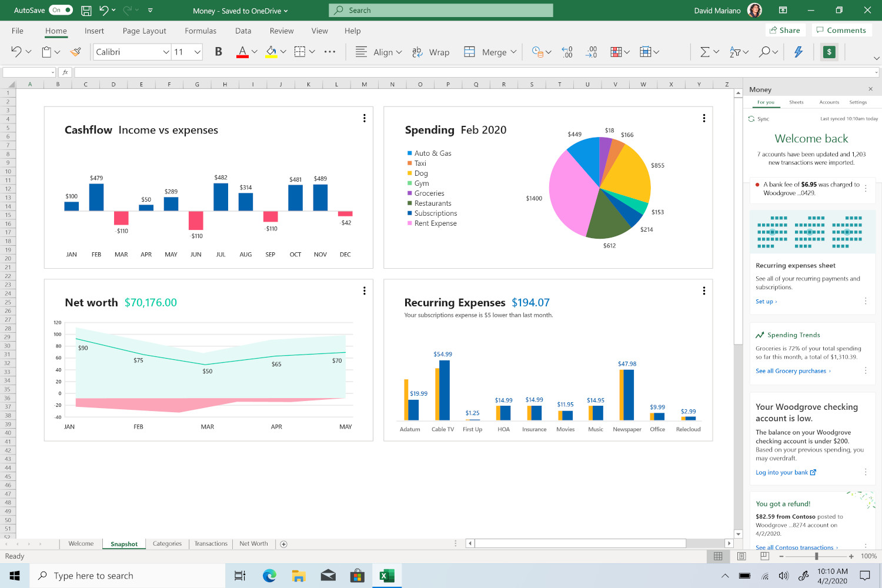
Task: Close the Money pane
Action: [x=871, y=89]
